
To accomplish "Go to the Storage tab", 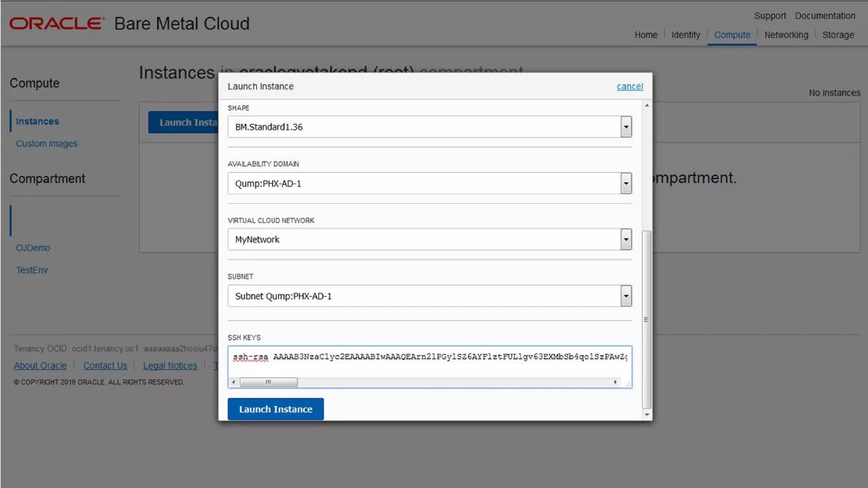I will tap(838, 35).
